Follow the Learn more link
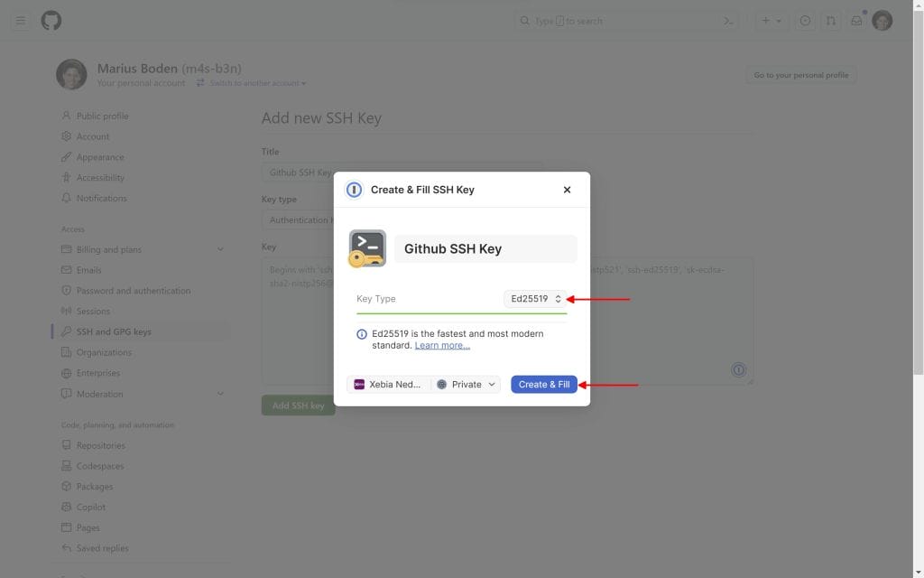 (x=442, y=345)
